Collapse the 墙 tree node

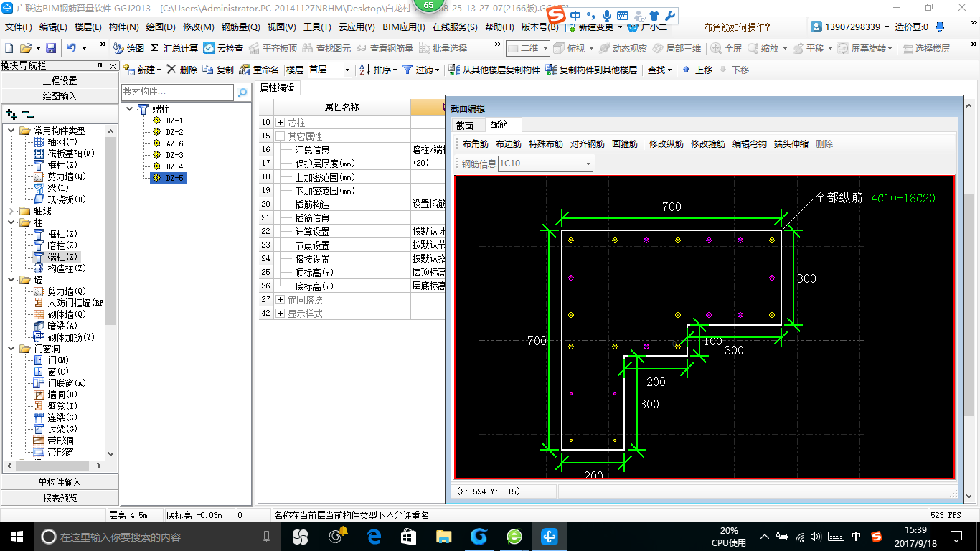[x=11, y=280]
